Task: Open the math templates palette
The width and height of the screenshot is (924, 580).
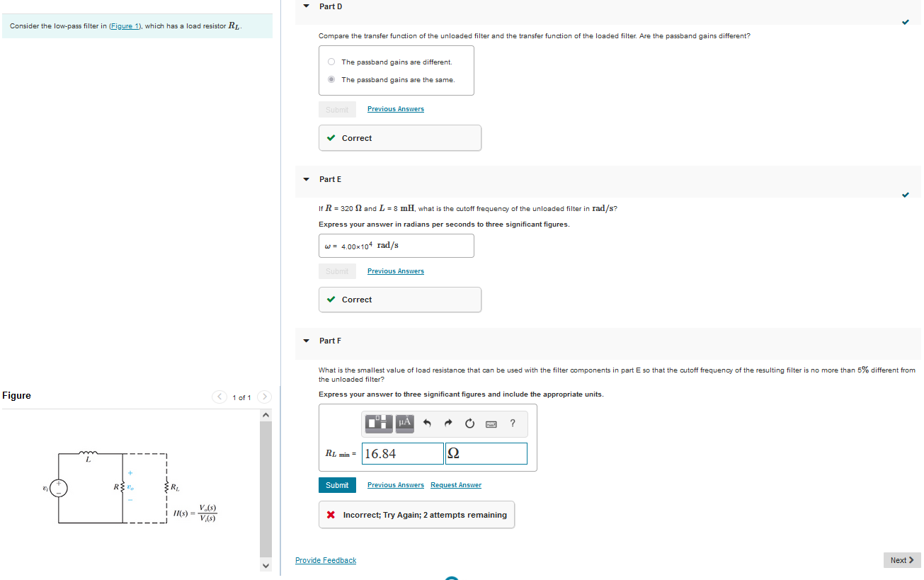Action: coord(378,423)
